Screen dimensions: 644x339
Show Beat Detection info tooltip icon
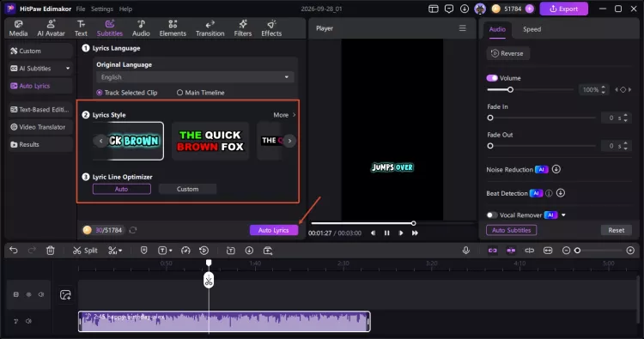coord(549,193)
